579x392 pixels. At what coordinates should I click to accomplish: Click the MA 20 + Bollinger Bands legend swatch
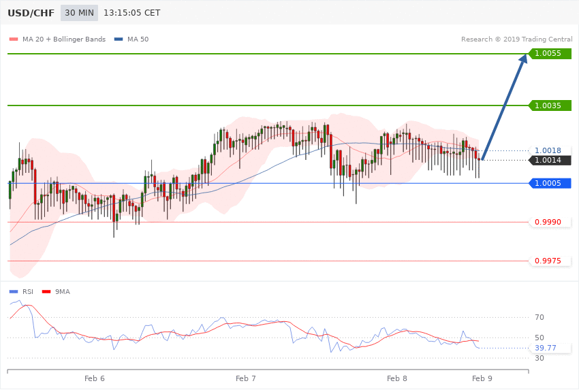(14, 39)
